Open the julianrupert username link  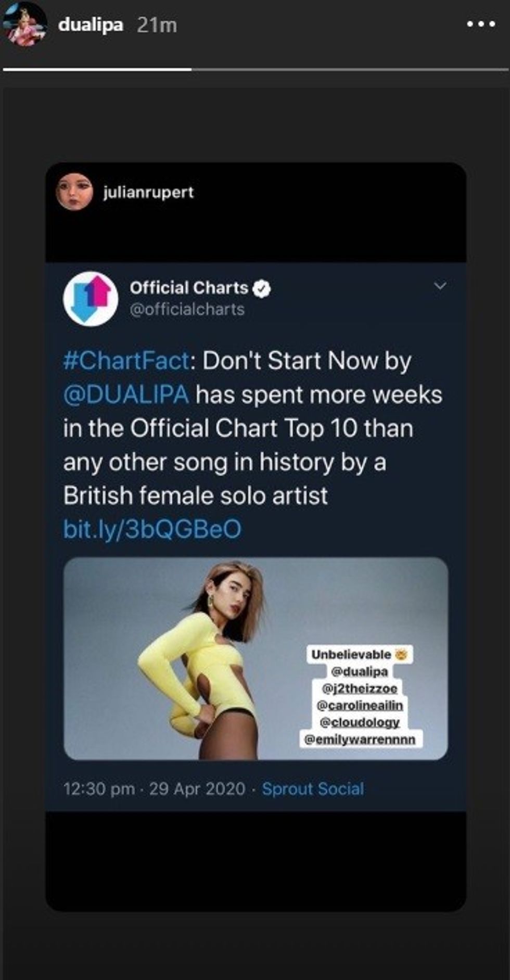pyautogui.click(x=148, y=192)
